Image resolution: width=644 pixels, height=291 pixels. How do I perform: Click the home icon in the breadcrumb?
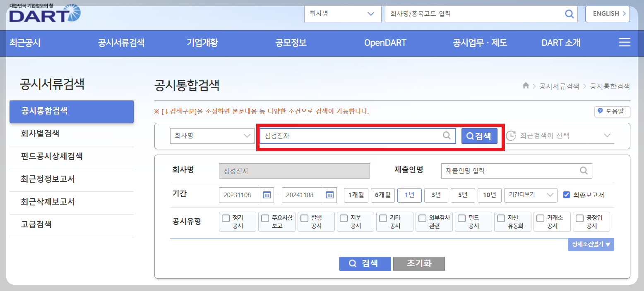point(525,86)
